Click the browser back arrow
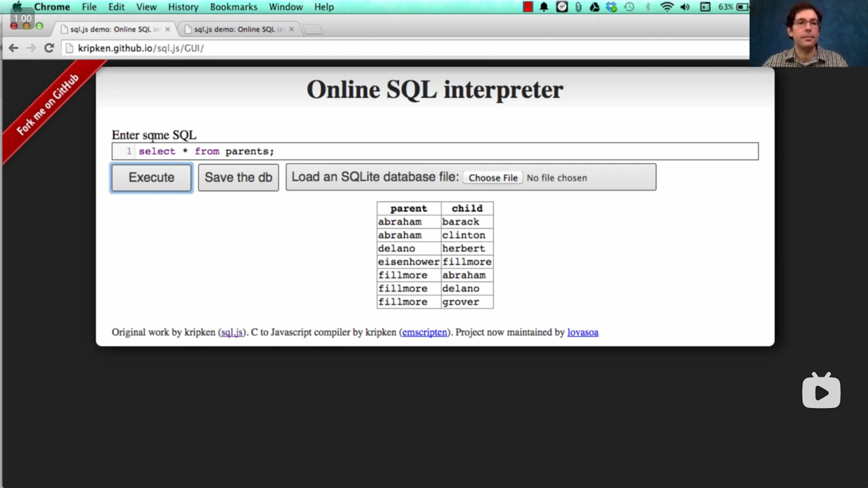 [14, 48]
